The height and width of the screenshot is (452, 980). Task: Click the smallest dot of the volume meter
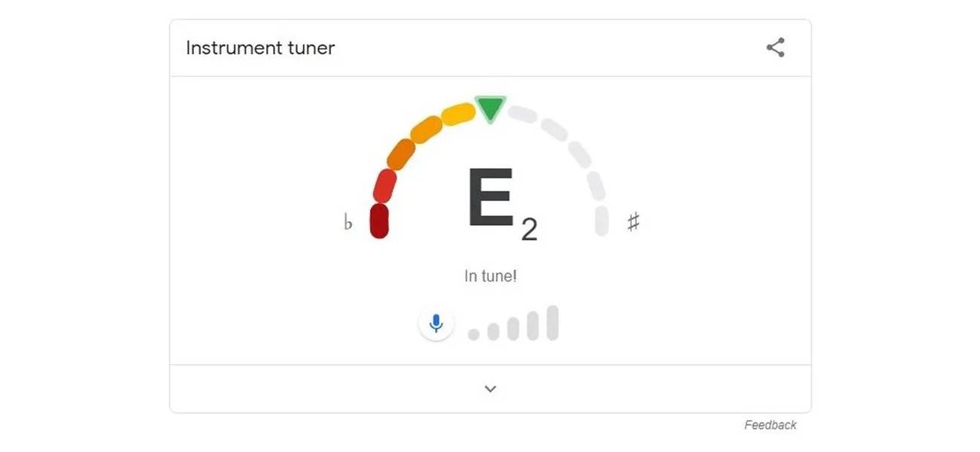click(473, 332)
